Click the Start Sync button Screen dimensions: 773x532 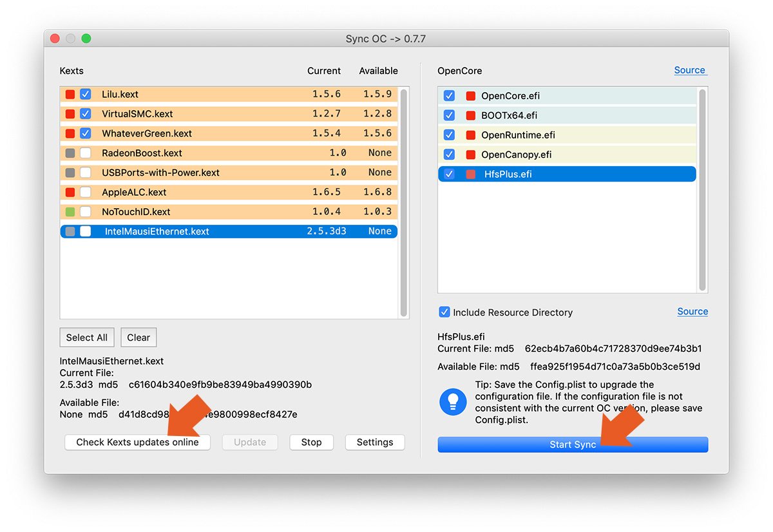coord(573,444)
